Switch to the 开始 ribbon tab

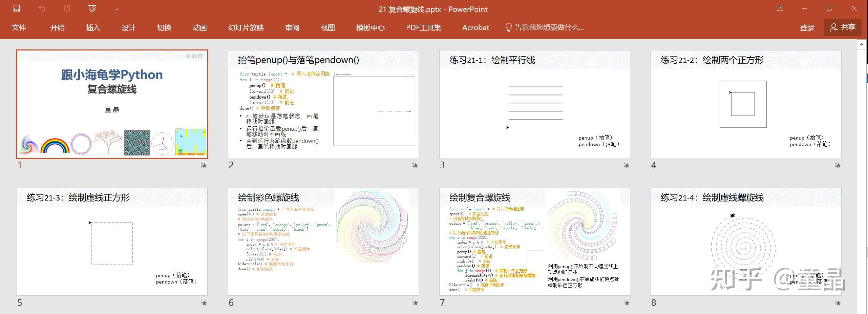(x=57, y=27)
